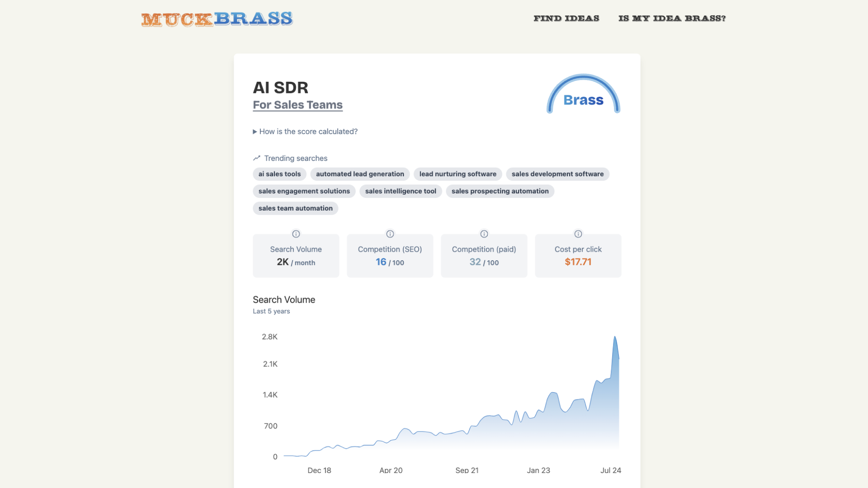Click the AI SDR heading

pyautogui.click(x=280, y=88)
